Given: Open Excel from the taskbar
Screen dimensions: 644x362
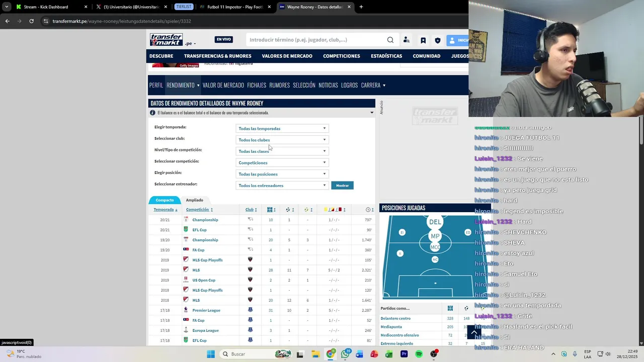Looking at the screenshot, I should [x=389, y=354].
